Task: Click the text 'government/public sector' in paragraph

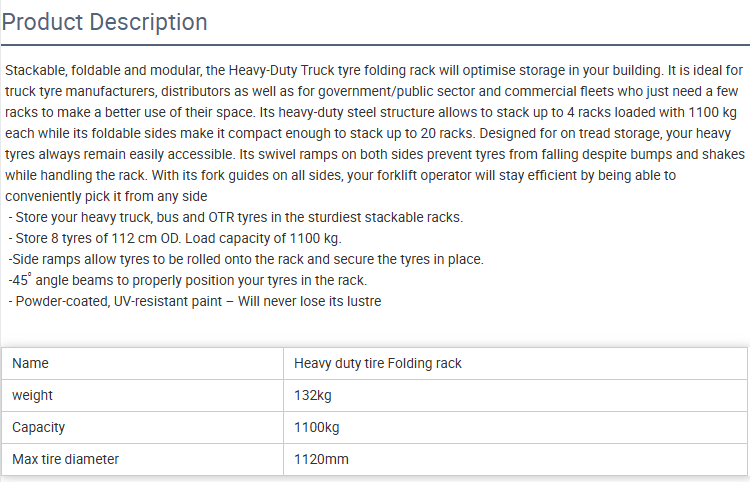Action: pyautogui.click(x=409, y=91)
